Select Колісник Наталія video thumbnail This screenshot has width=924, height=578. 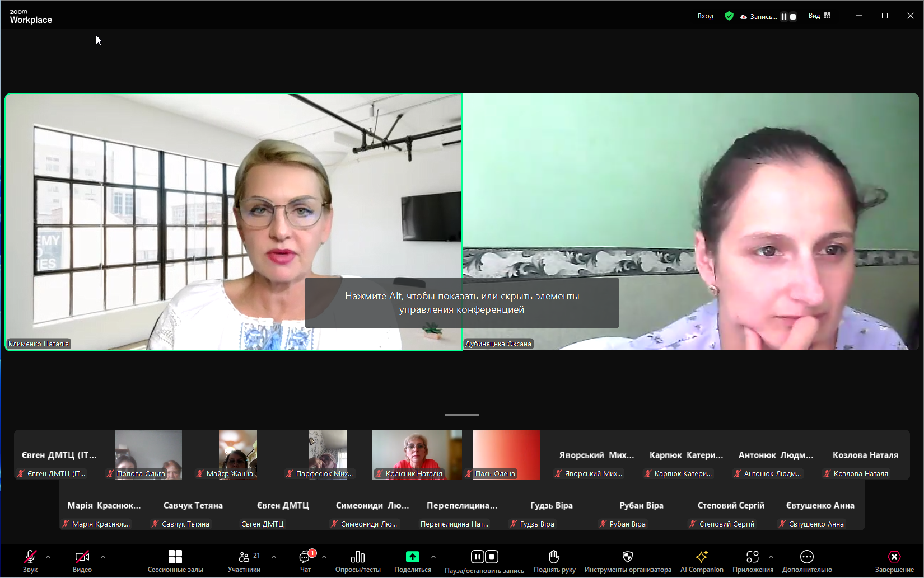pos(417,454)
